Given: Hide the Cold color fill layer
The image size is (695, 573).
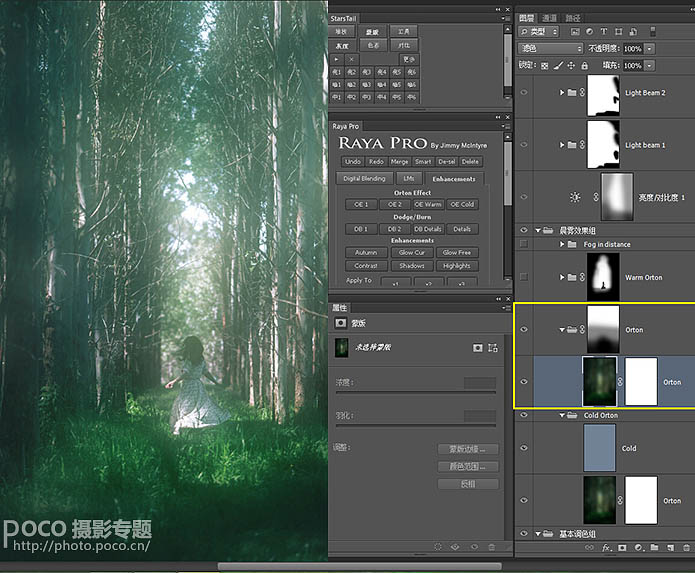Looking at the screenshot, I should 524,448.
